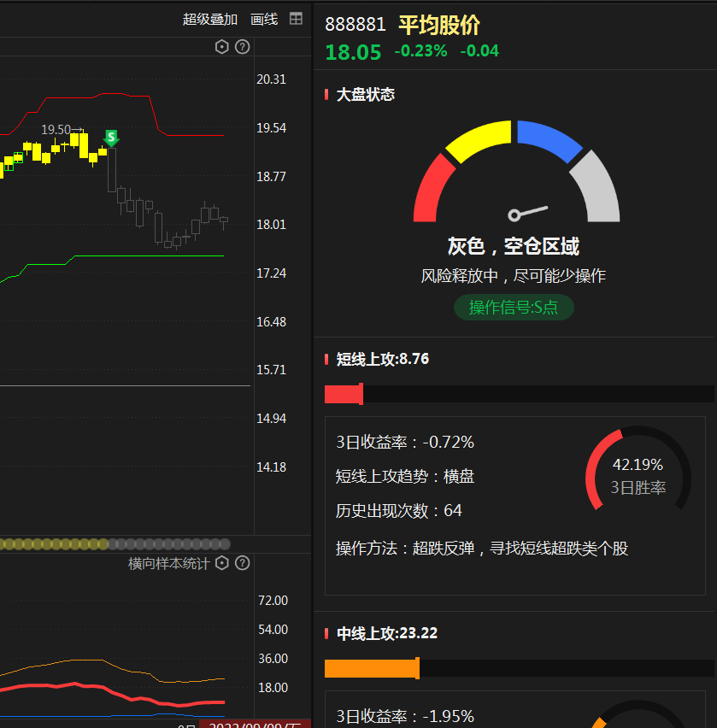Click the 19.50 high price label
The height and width of the screenshot is (728, 717).
[56, 130]
